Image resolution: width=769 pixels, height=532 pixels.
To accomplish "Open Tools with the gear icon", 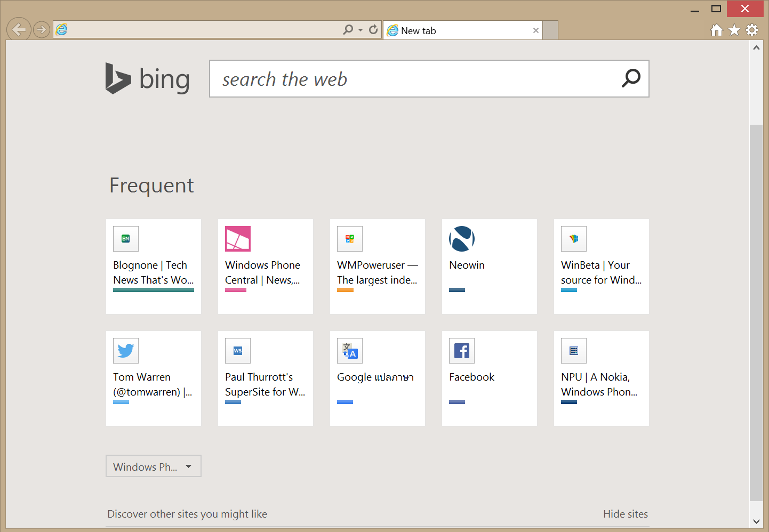I will [x=752, y=30].
